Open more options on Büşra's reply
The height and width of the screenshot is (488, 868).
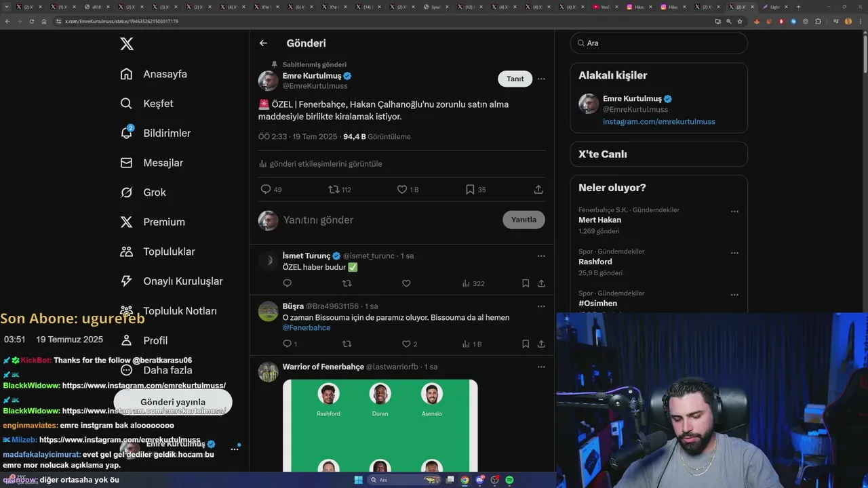541,306
